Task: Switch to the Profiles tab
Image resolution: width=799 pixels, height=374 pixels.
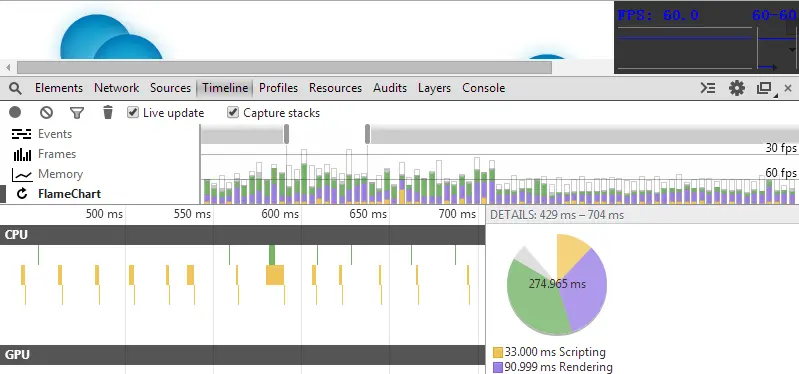Action: [x=278, y=88]
